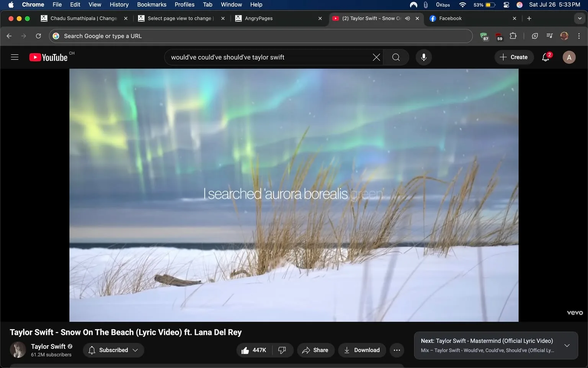Viewport: 588px width, 368px height.
Task: Start a voice search with the microphone icon
Action: point(423,57)
